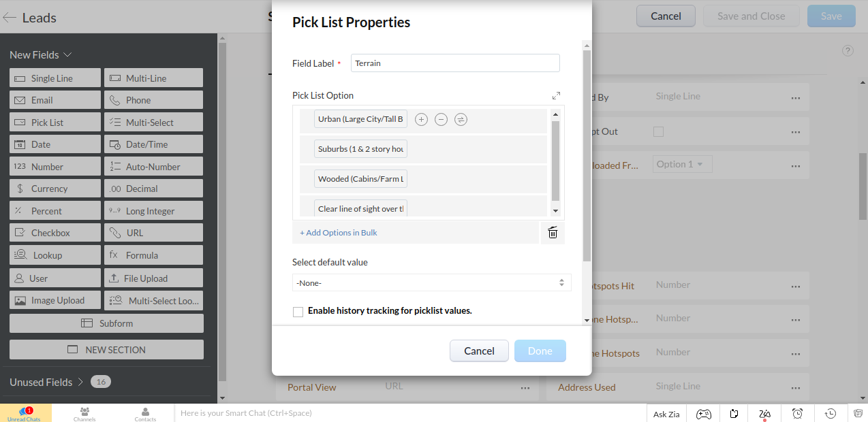
Task: Click the trash icon next to Add Options in Bulk
Action: pyautogui.click(x=553, y=233)
